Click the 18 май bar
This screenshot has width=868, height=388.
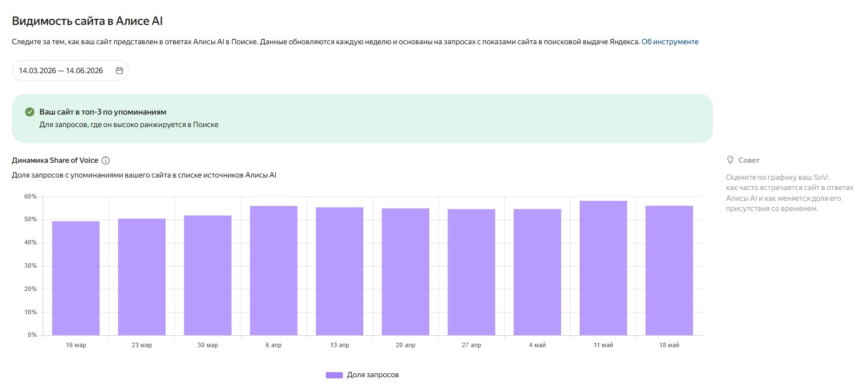669,271
